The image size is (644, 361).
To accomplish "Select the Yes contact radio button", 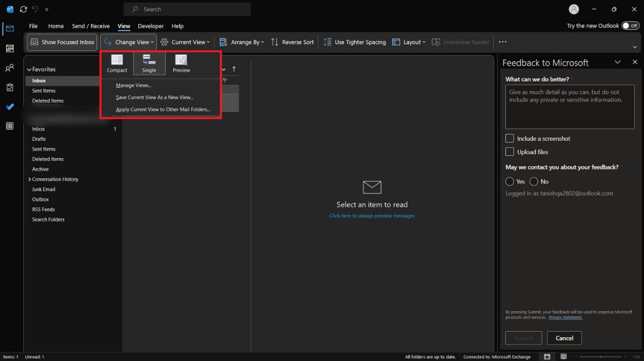I will 510,181.
